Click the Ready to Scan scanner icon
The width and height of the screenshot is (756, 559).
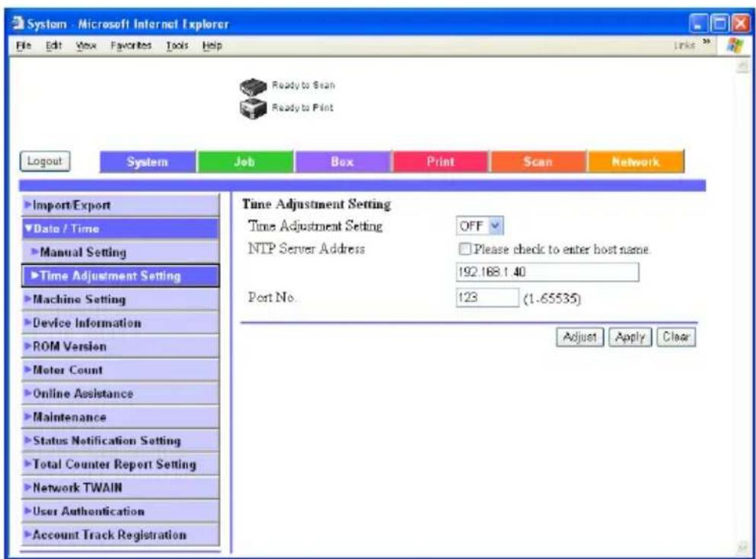click(253, 87)
